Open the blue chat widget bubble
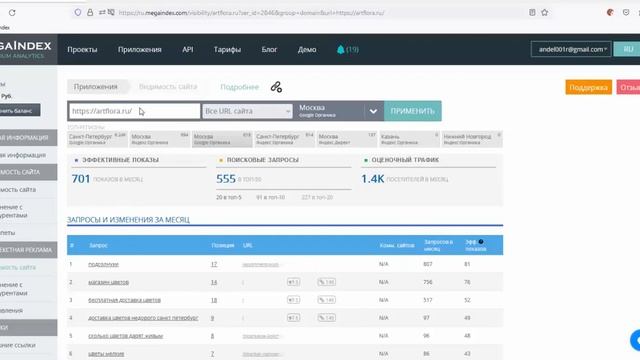640x360 pixels. [x=635, y=340]
